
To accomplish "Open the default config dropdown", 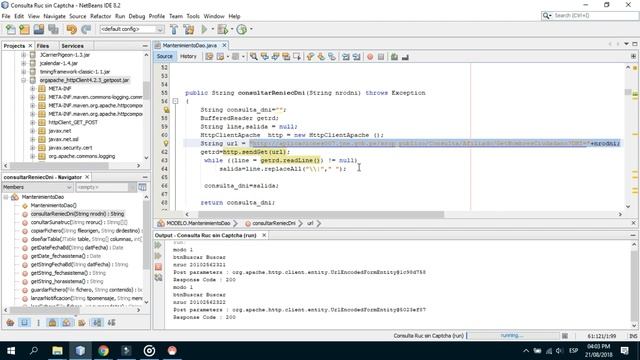I will tap(132, 29).
